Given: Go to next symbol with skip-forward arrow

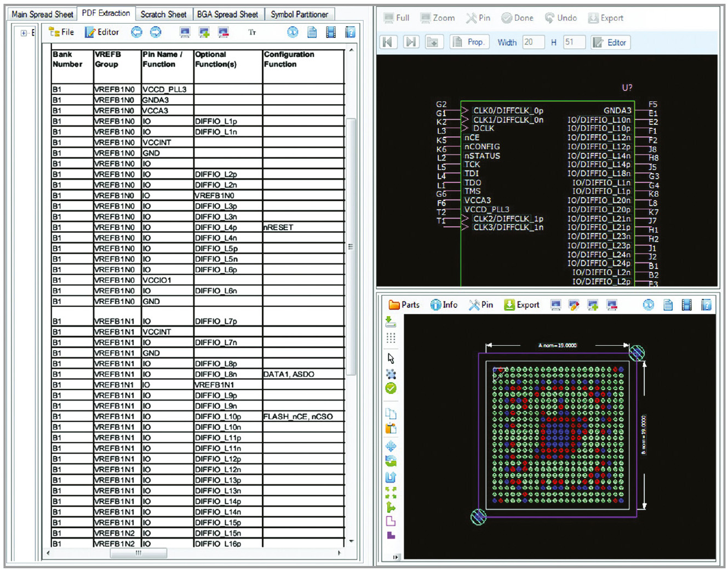Looking at the screenshot, I should [x=410, y=42].
